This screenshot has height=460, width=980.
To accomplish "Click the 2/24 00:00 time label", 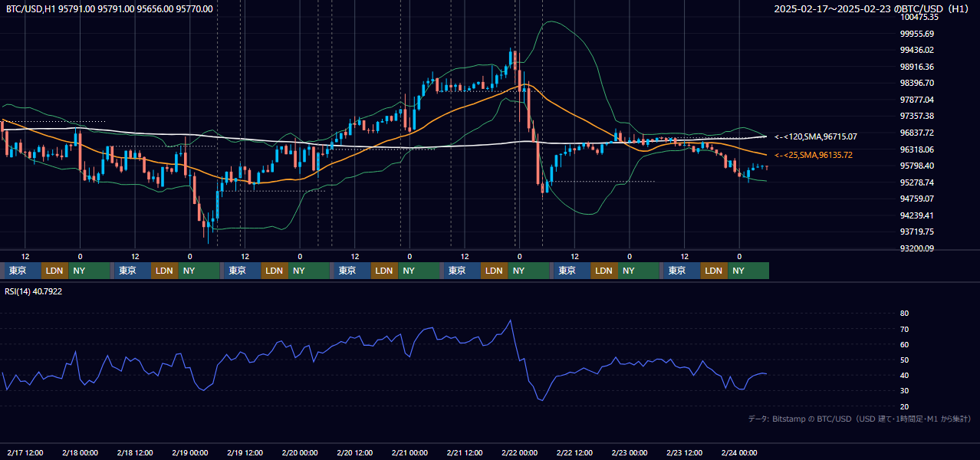I will [x=740, y=452].
